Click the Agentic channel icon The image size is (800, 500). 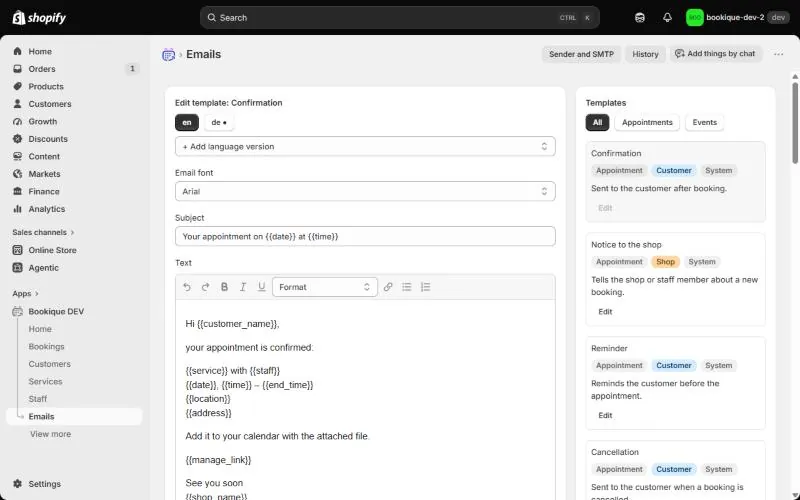click(x=18, y=268)
